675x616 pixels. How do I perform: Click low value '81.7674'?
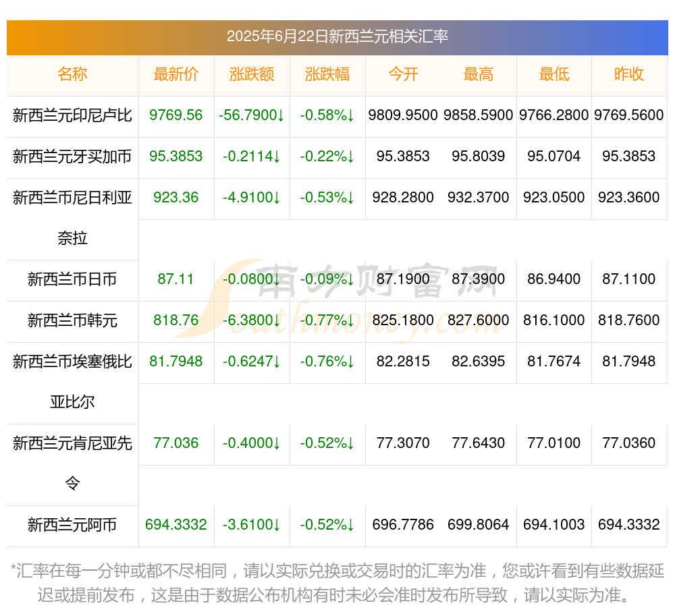554,362
